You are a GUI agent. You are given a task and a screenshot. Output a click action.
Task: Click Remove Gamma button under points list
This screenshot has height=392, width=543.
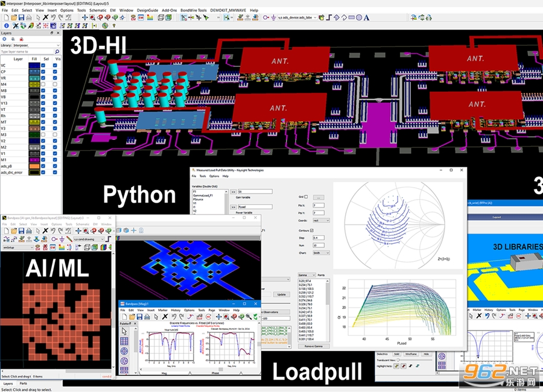(313, 346)
